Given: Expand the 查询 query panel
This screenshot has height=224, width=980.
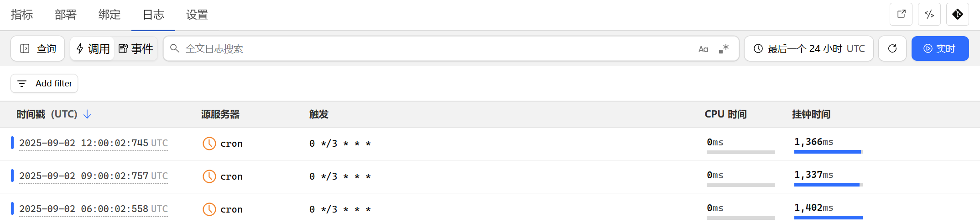Looking at the screenshot, I should [x=38, y=48].
